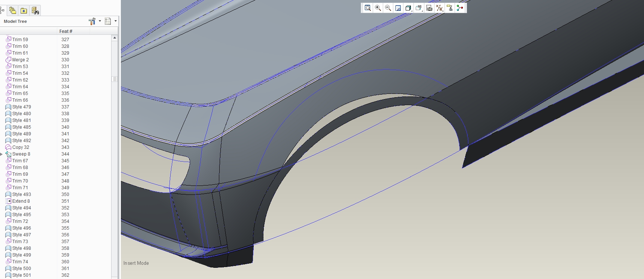
Task: Toggle the Annotation Display icon
Action: (450, 8)
